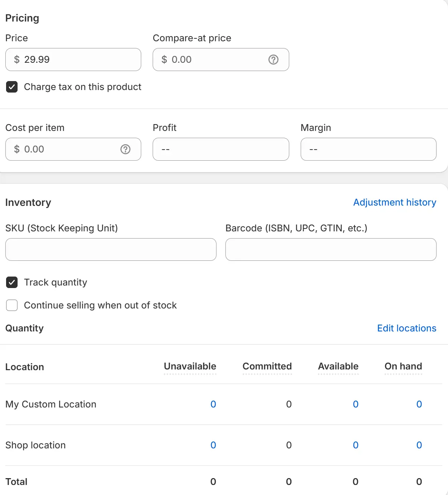
Task: Click Total Committed value
Action: [289, 482]
